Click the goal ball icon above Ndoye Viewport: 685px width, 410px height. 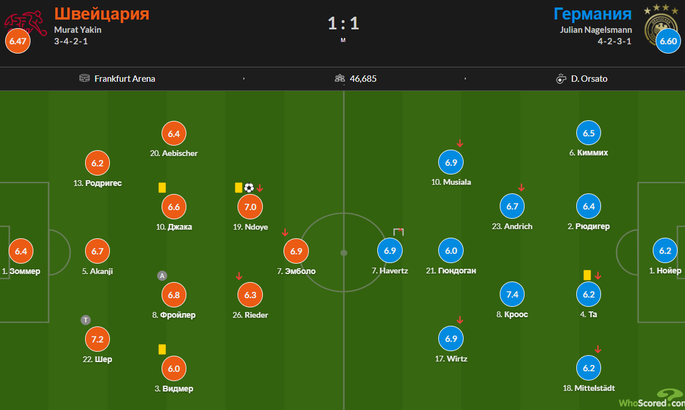pos(249,188)
